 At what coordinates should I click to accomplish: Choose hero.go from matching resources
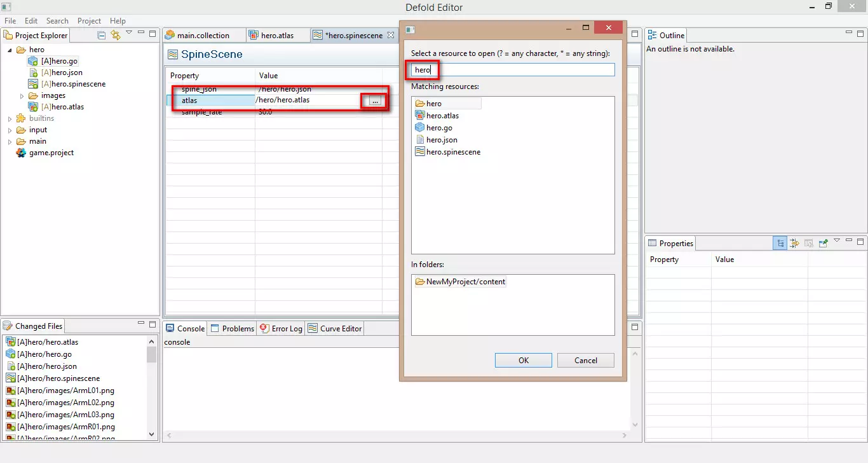(x=439, y=128)
